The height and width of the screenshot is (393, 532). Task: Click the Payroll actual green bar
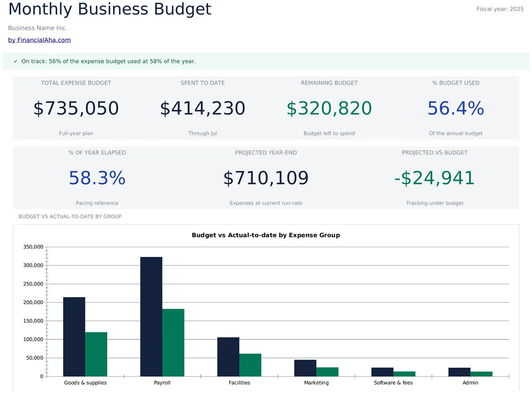[x=173, y=343]
